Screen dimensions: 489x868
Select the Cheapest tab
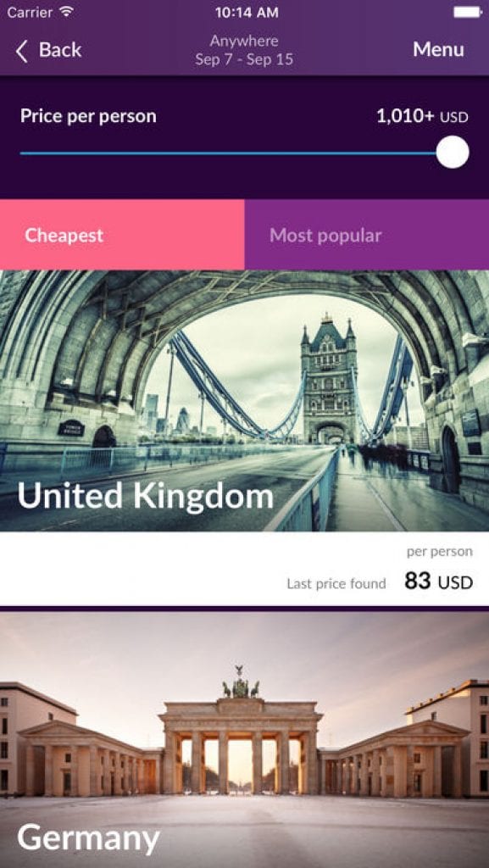click(122, 235)
